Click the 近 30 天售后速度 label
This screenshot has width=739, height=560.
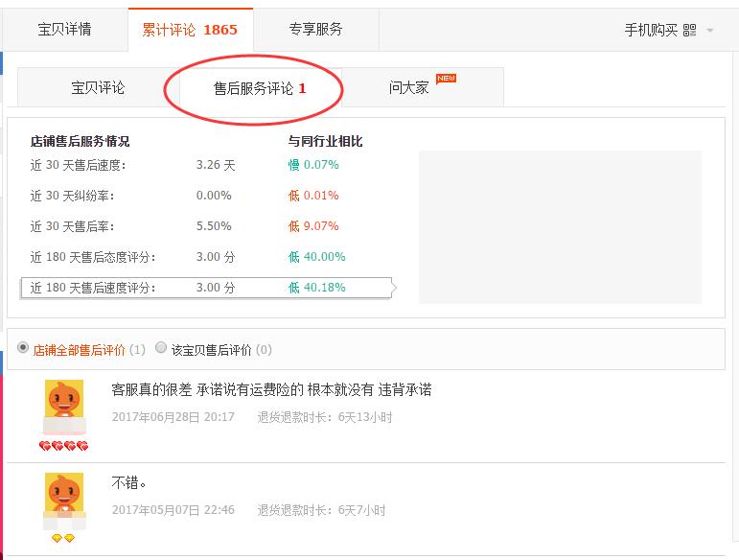79,166
